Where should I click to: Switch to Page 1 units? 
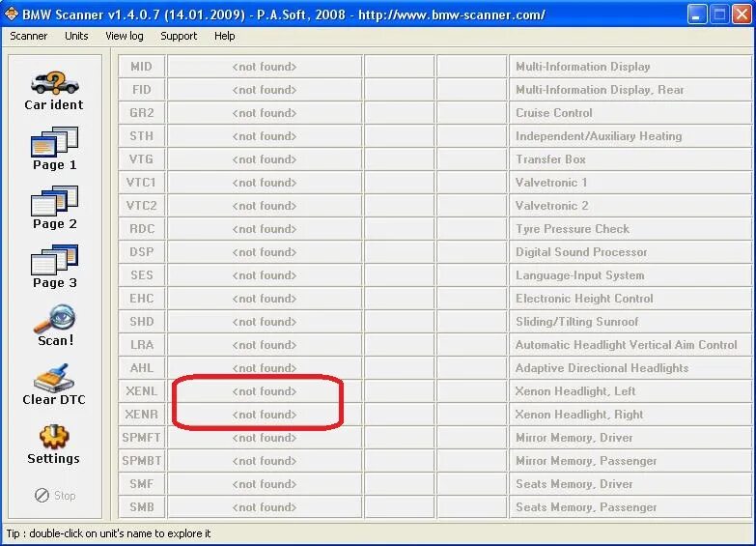click(x=54, y=149)
